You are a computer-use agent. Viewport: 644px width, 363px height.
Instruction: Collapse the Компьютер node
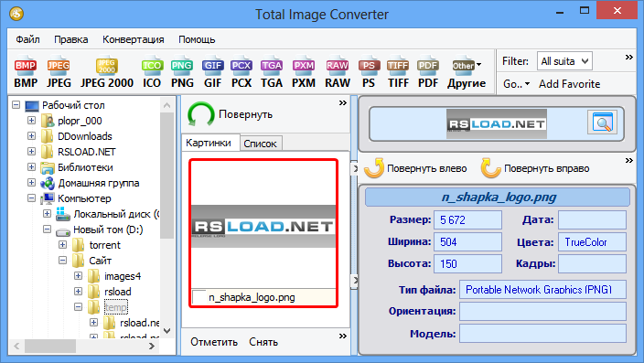(32, 198)
